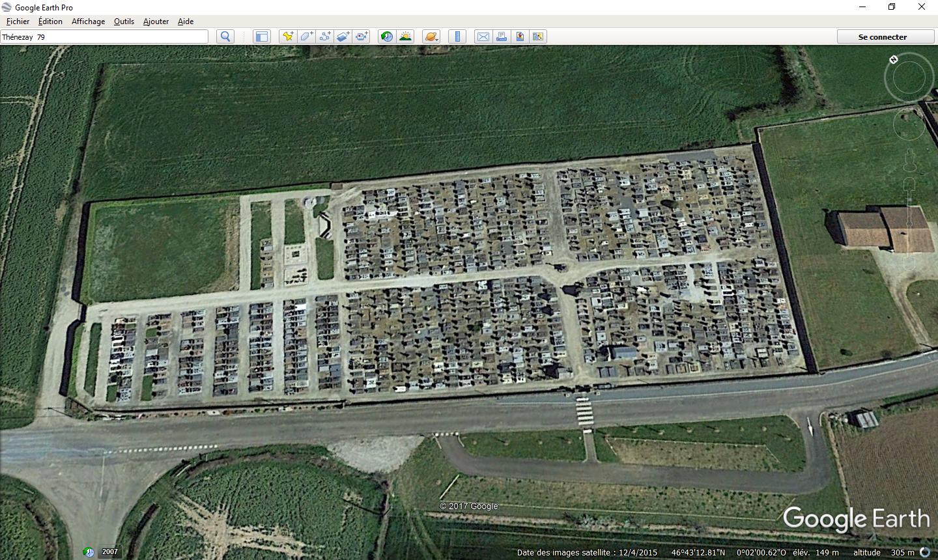The image size is (938, 560).
Task: Click the N north compass marker
Action: (894, 60)
